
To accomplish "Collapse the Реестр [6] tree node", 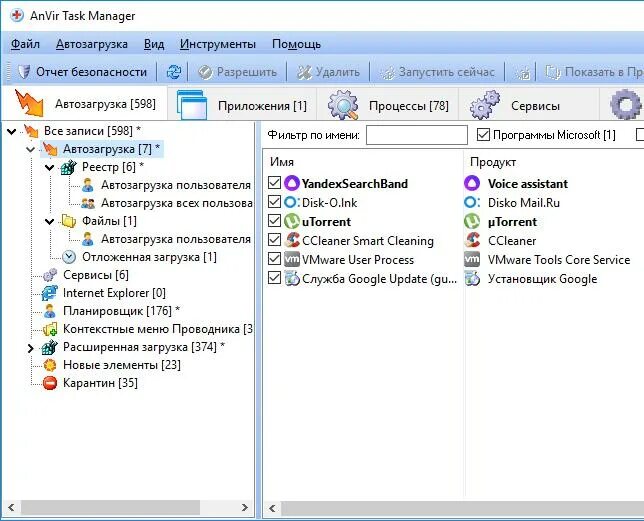I will click(x=50, y=167).
